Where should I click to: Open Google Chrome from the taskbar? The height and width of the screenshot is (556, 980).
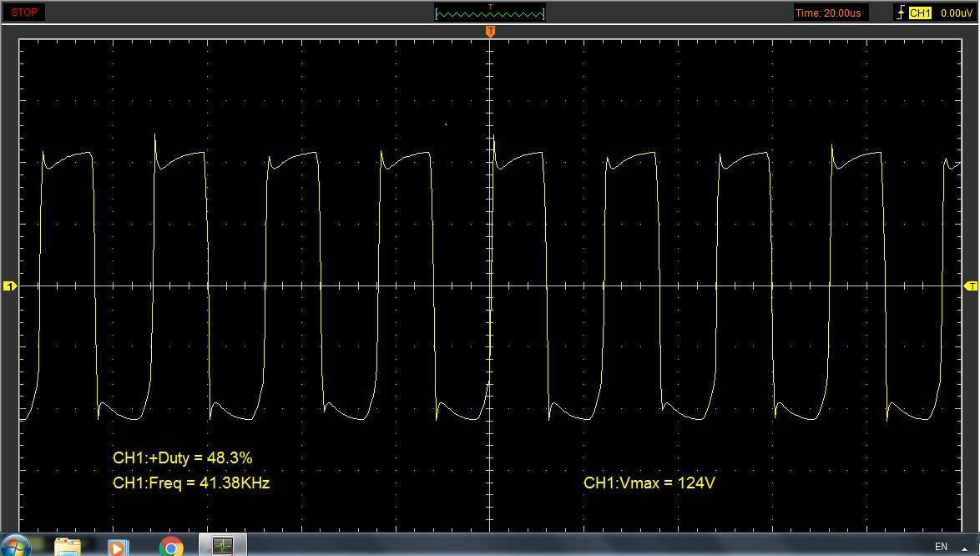coord(171,547)
